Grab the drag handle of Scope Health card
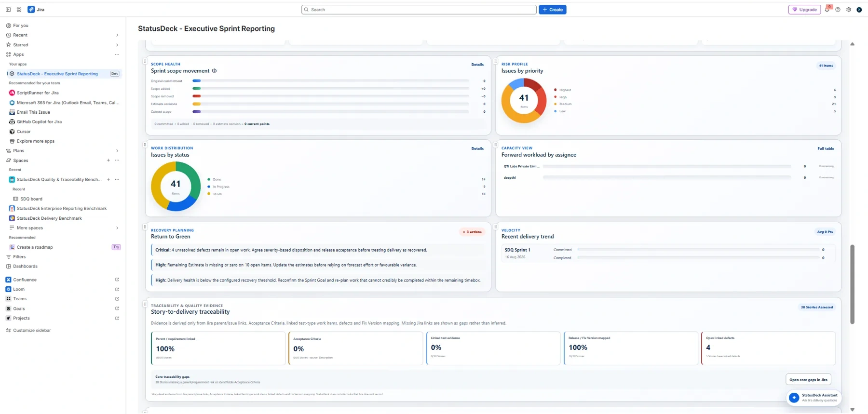The width and height of the screenshot is (868, 414). pos(145,61)
